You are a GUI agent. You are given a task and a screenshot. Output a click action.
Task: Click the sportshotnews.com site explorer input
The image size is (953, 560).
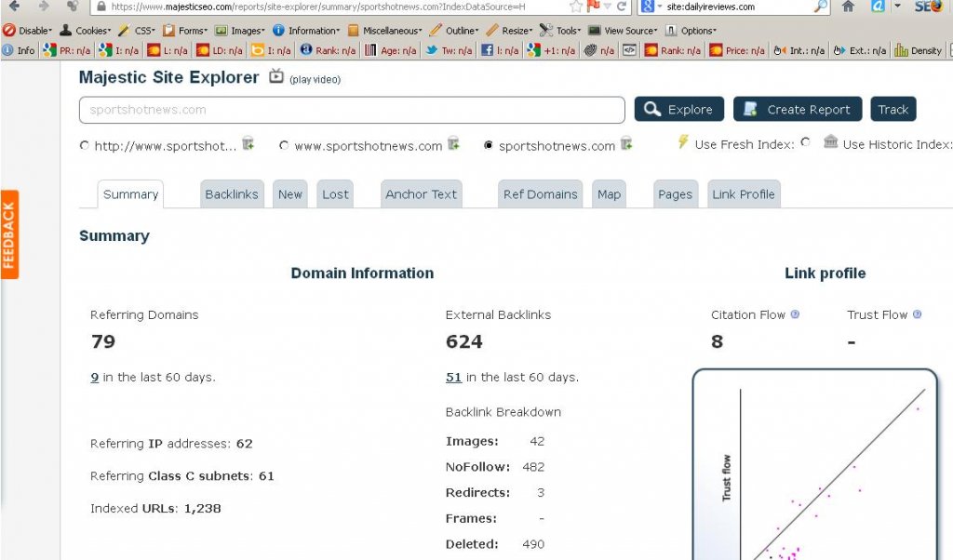(x=352, y=110)
